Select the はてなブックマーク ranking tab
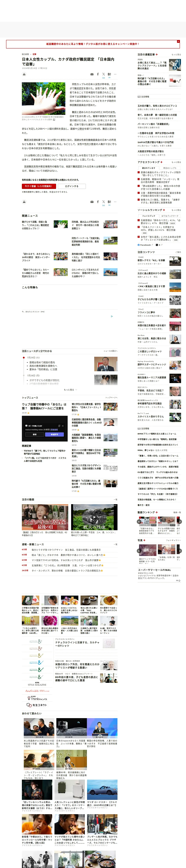186x868 pixels. [170, 216]
